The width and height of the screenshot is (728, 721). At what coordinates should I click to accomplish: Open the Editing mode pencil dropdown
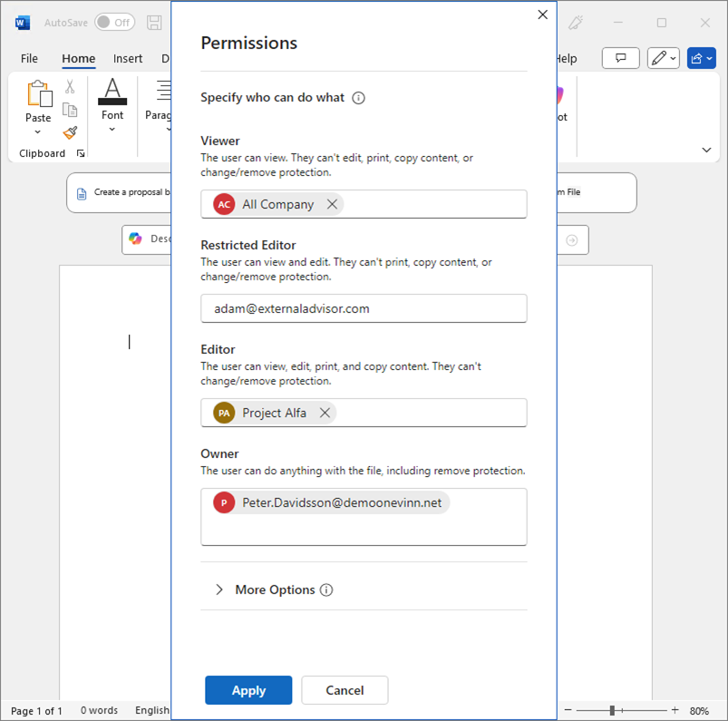664,58
